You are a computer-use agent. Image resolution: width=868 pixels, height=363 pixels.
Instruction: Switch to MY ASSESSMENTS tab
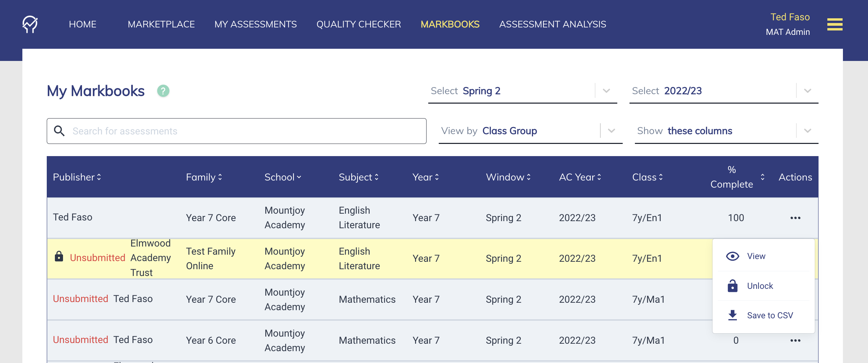coord(255,24)
